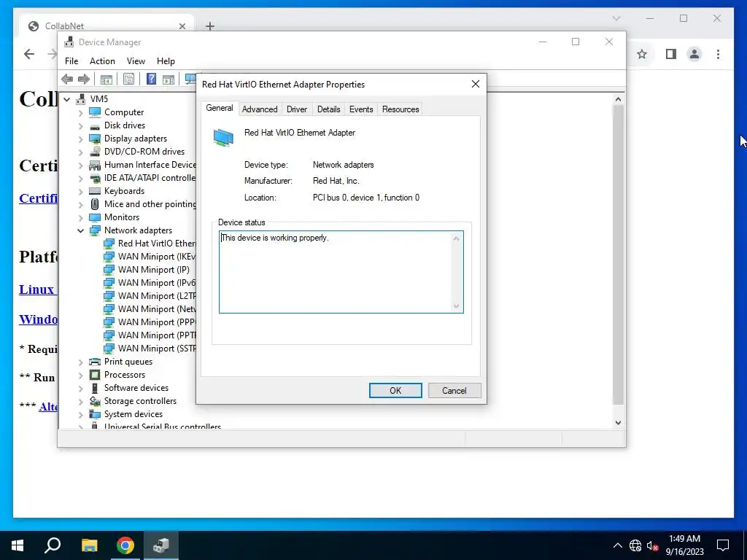Viewport: 747px width, 560px height.
Task: Go back in Chrome browser
Action: (29, 54)
